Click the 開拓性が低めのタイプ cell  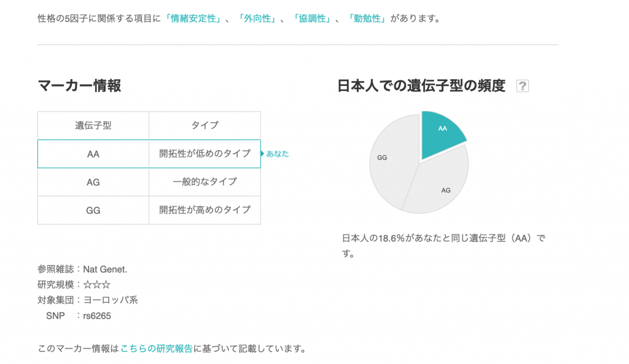point(205,153)
